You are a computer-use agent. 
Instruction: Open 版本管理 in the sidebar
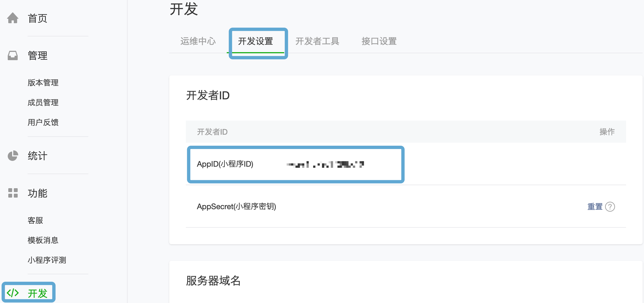point(43,83)
